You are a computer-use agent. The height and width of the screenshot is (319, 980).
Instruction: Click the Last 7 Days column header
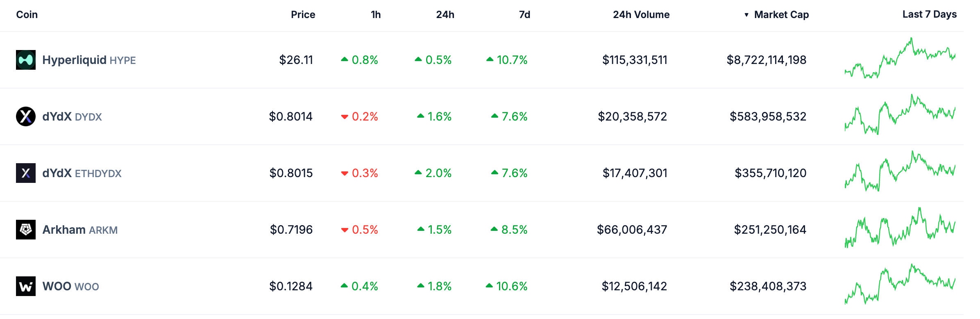point(929,15)
